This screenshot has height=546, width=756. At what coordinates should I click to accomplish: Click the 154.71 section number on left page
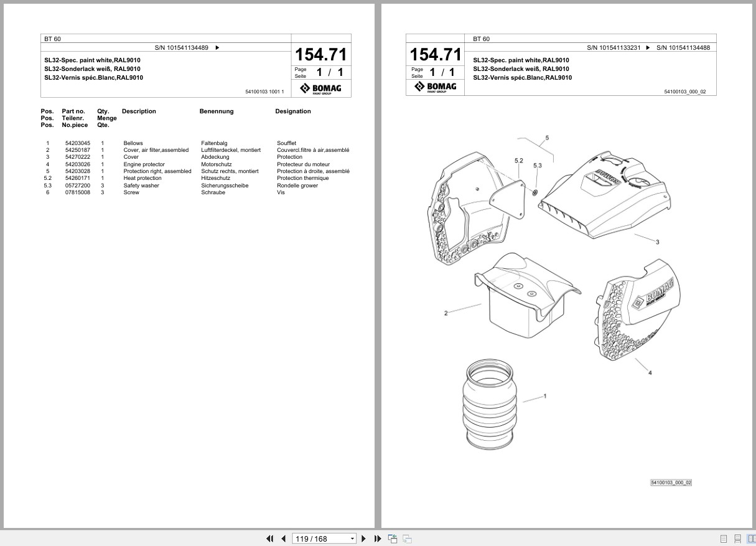pos(320,54)
